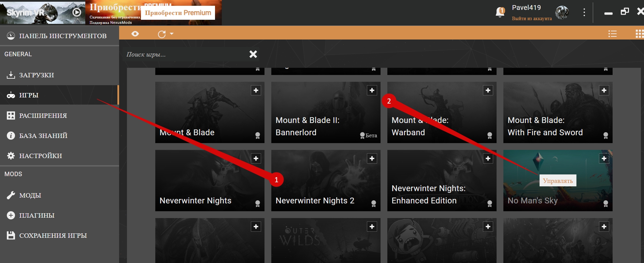Click ribbon badge on With Fire and Sword
The image size is (644, 263).
tap(606, 136)
